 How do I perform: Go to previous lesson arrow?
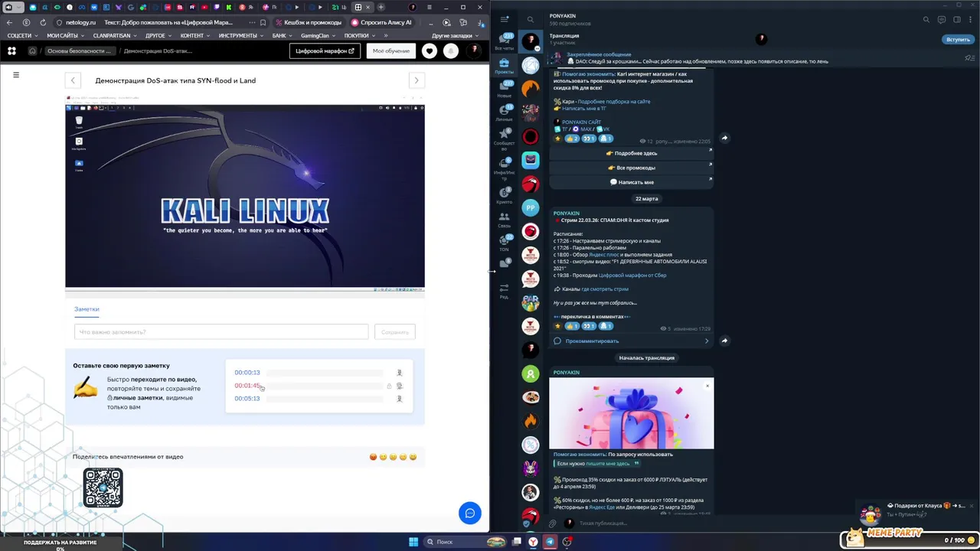click(73, 80)
